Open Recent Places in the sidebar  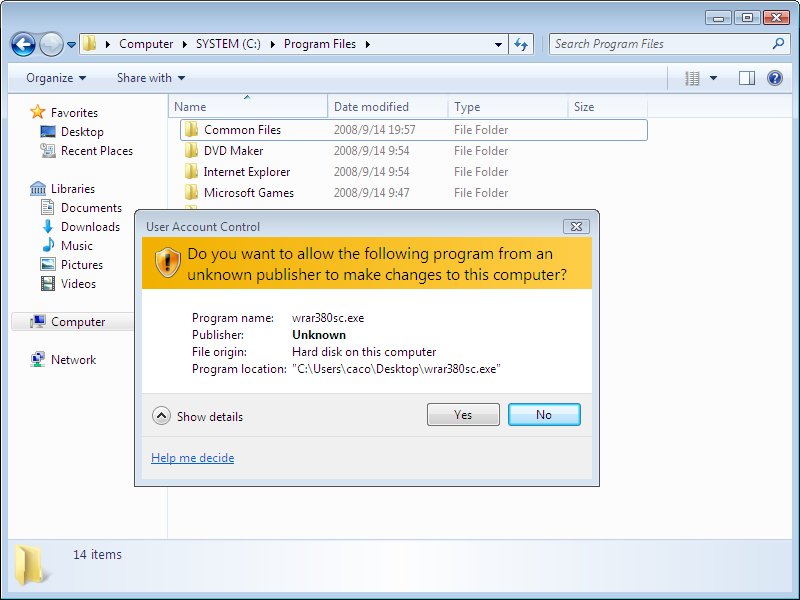pos(96,151)
